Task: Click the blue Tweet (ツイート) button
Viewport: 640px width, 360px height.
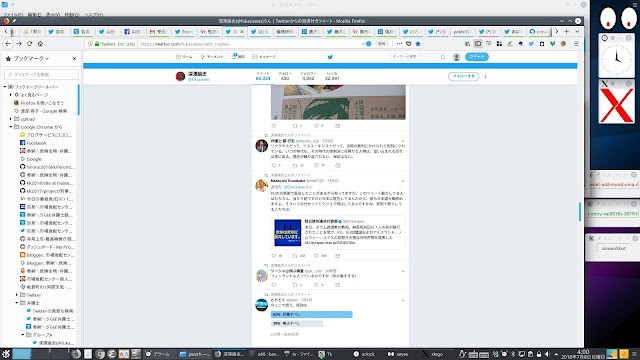Action: (x=477, y=57)
